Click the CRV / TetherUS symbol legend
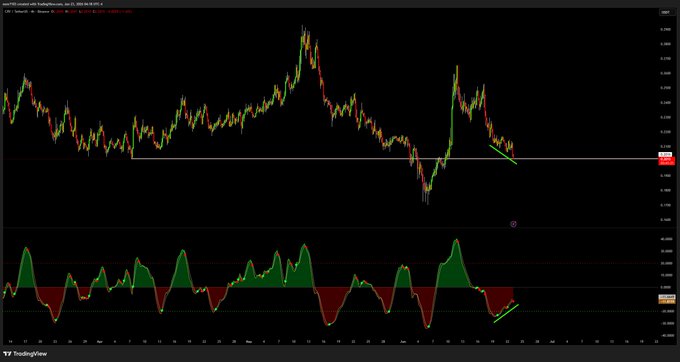Image resolution: width=680 pixels, height=362 pixels. 26,12
